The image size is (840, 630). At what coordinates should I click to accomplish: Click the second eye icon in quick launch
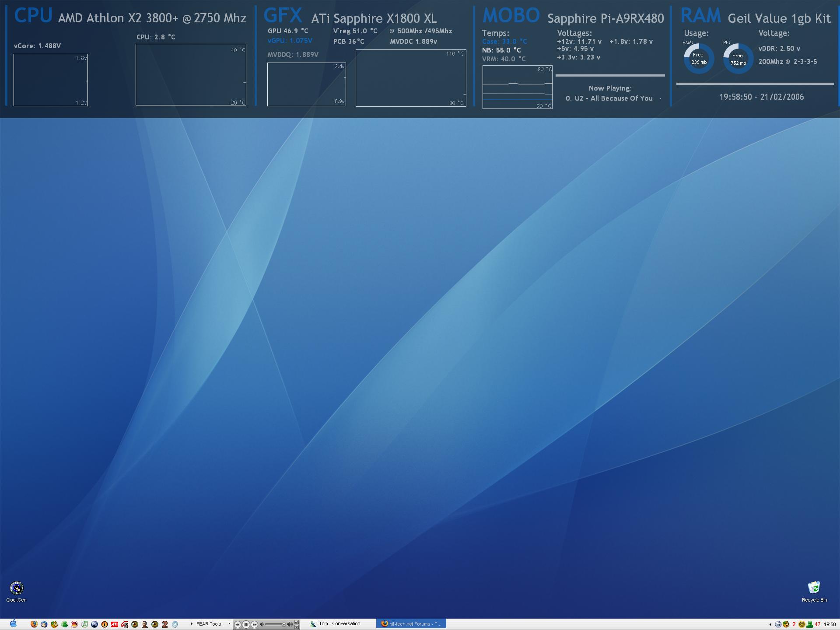click(155, 624)
